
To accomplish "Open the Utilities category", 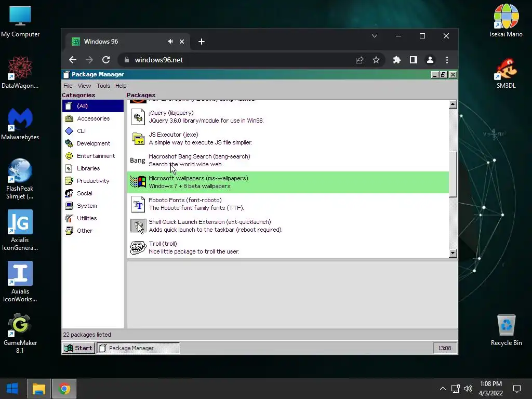I will pyautogui.click(x=92, y=218).
